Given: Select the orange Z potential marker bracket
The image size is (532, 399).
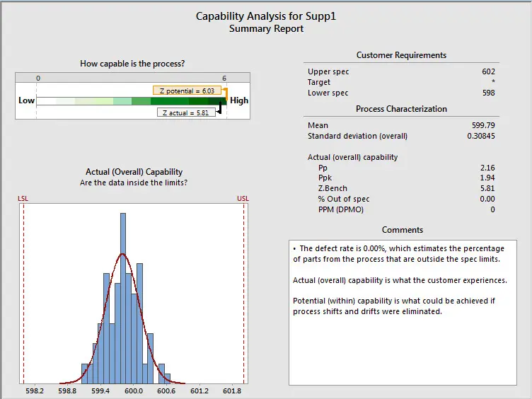Looking at the screenshot, I should (225, 93).
